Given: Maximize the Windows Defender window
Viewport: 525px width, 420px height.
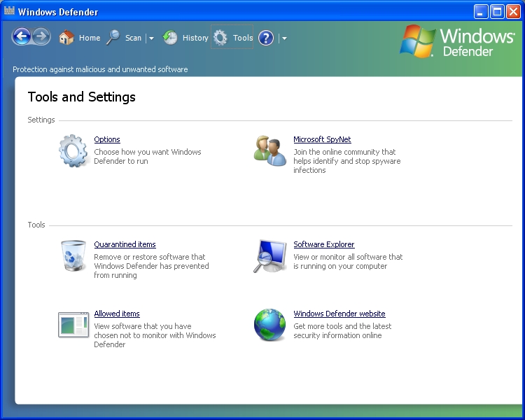Looking at the screenshot, I should (x=497, y=12).
